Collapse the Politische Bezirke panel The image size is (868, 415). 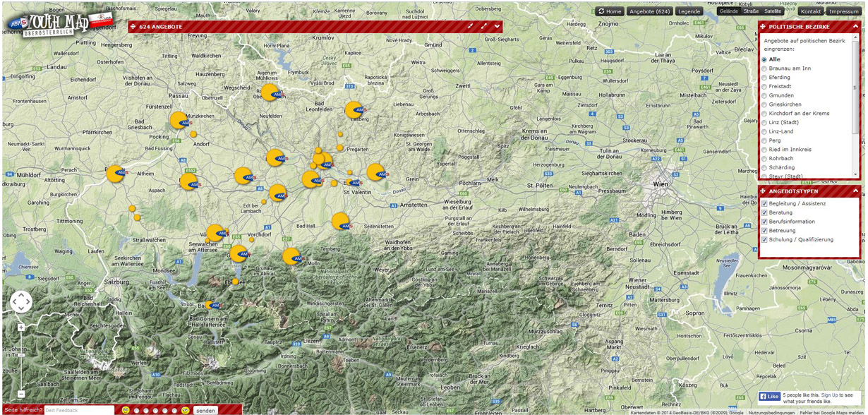click(855, 27)
